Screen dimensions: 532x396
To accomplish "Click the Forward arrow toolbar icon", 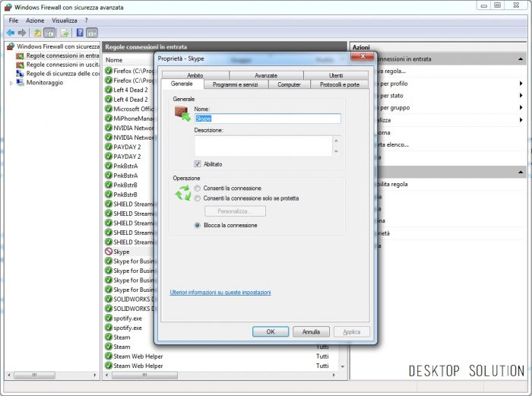I will [22, 33].
